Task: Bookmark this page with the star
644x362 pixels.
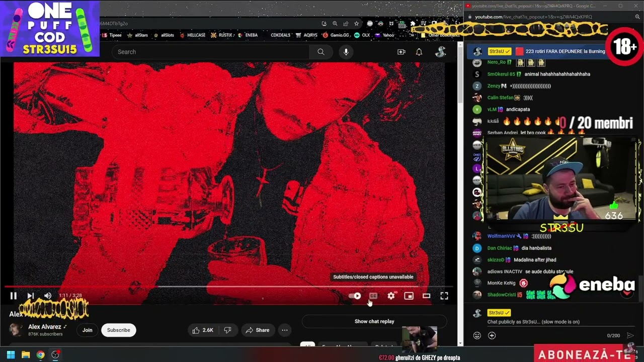Action: coord(357,24)
